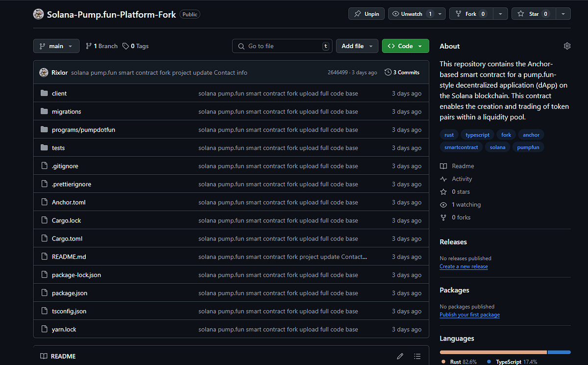588x365 pixels.
Task: Click the Unpin button
Action: click(367, 14)
